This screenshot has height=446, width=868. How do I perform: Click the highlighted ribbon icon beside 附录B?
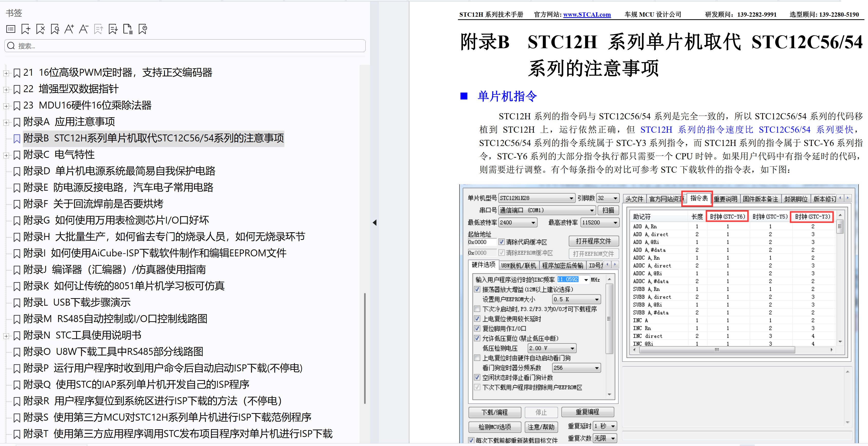17,139
